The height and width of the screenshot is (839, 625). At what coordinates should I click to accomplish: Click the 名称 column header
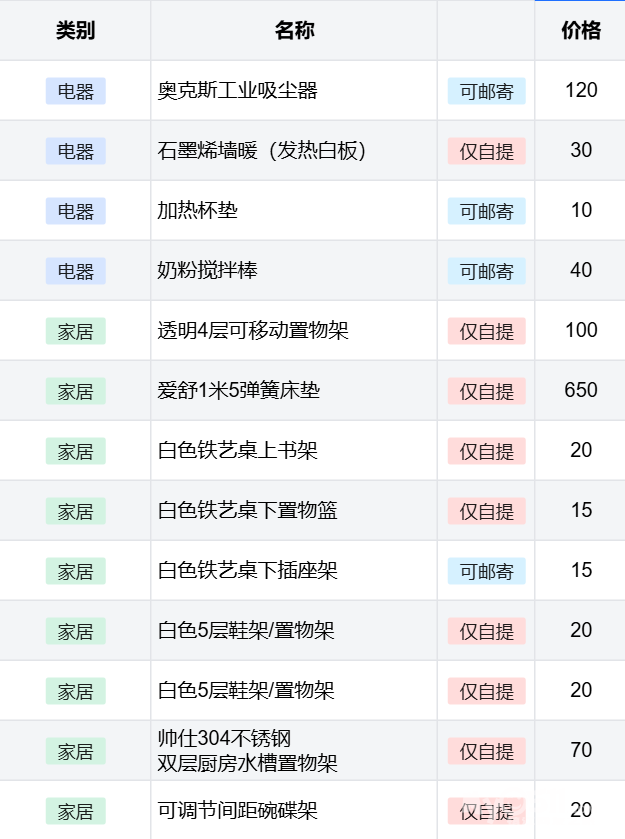click(x=294, y=31)
